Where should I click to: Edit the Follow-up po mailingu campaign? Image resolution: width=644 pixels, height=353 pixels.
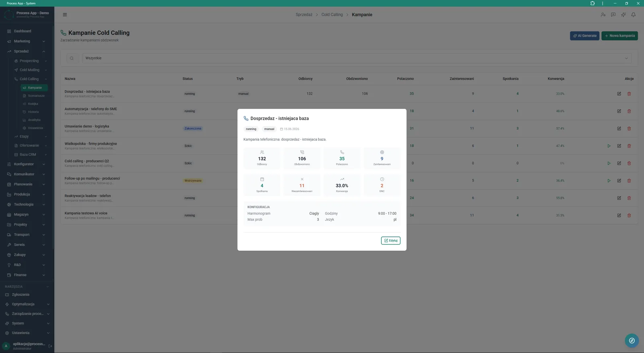click(x=619, y=181)
